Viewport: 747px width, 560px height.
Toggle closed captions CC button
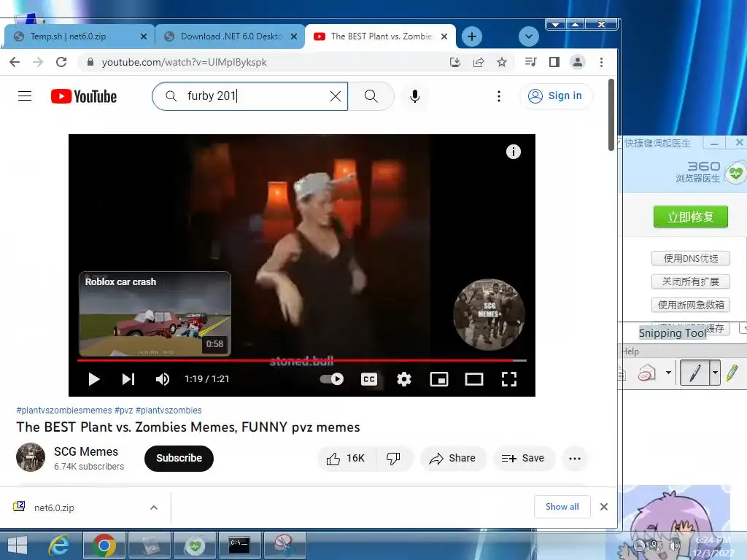[369, 379]
